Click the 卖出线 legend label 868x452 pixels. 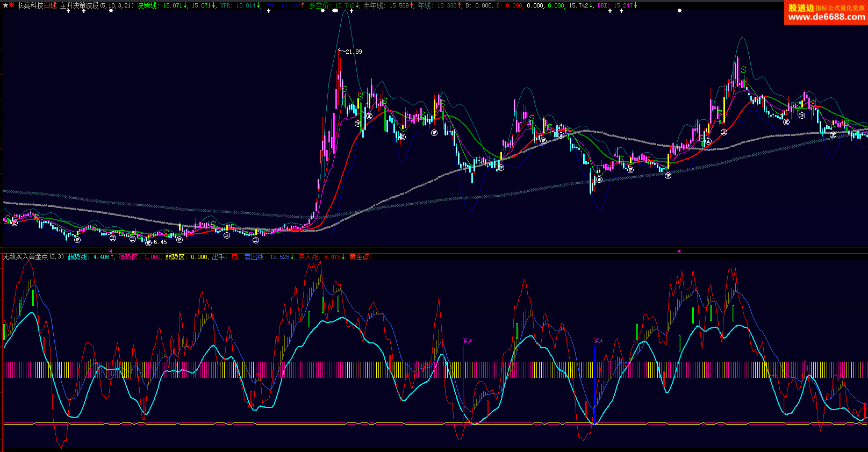pos(254,257)
